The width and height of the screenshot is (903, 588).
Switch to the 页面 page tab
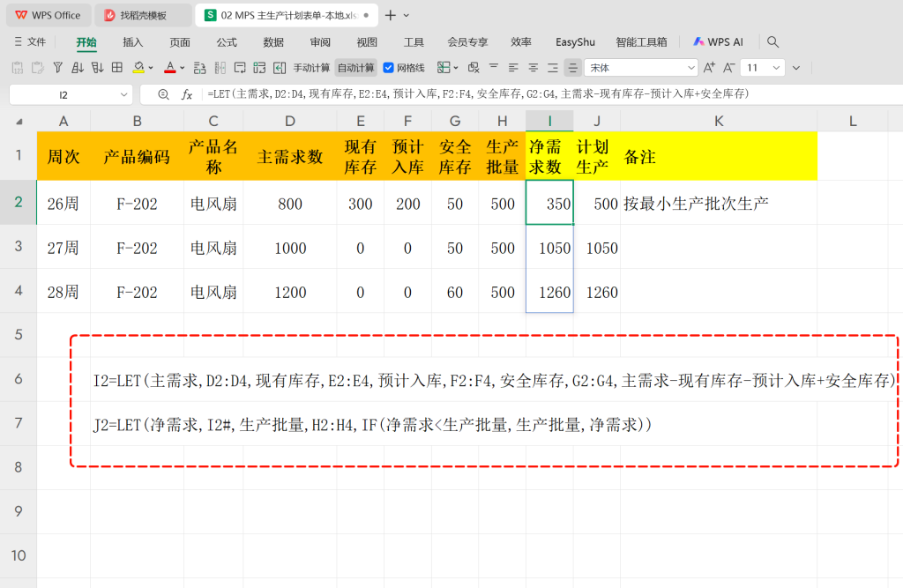(x=180, y=42)
